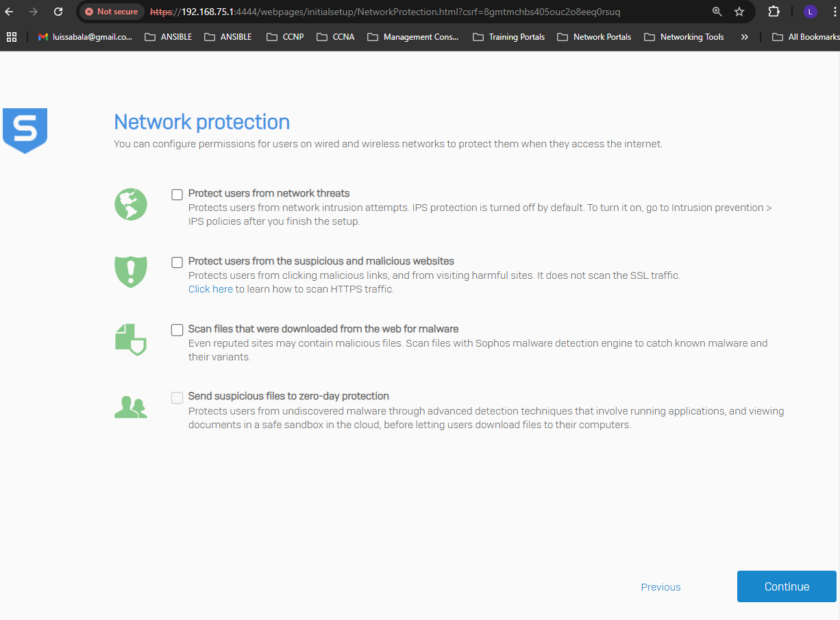Enable Protect users from network threats
840x620 pixels.
177,195
